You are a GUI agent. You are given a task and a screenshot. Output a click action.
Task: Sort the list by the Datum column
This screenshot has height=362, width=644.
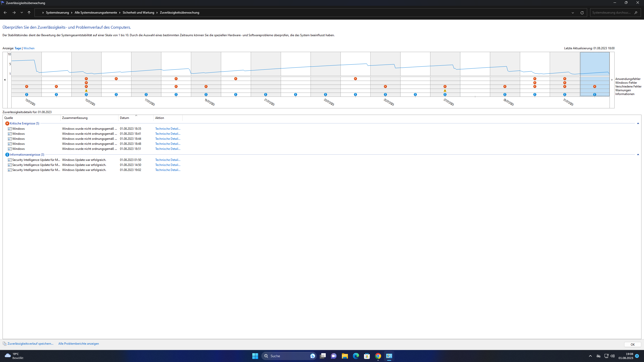point(125,118)
